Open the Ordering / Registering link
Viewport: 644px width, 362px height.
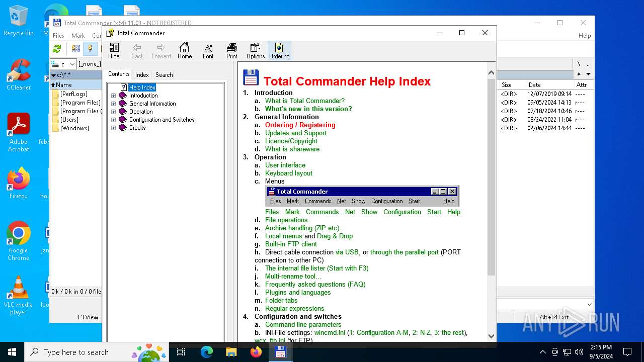coord(300,125)
